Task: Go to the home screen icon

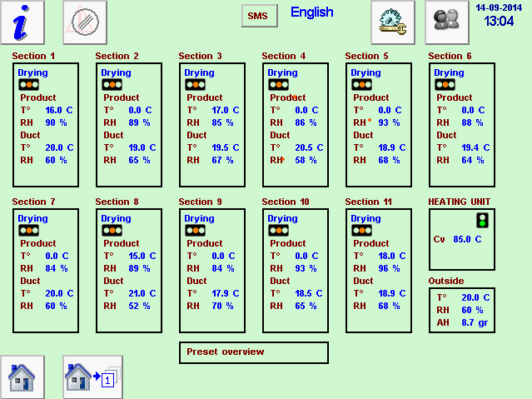Action: pos(22,377)
